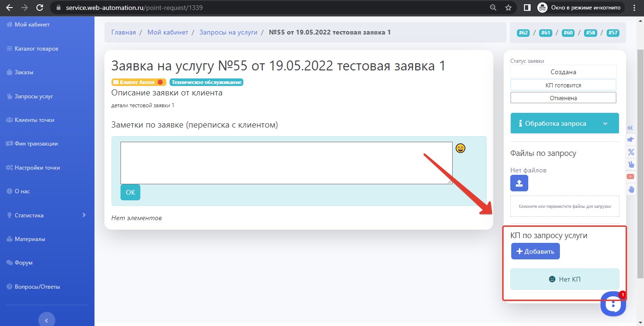Click the pointing hand icon in the side strip
644x326 pixels.
(631, 140)
